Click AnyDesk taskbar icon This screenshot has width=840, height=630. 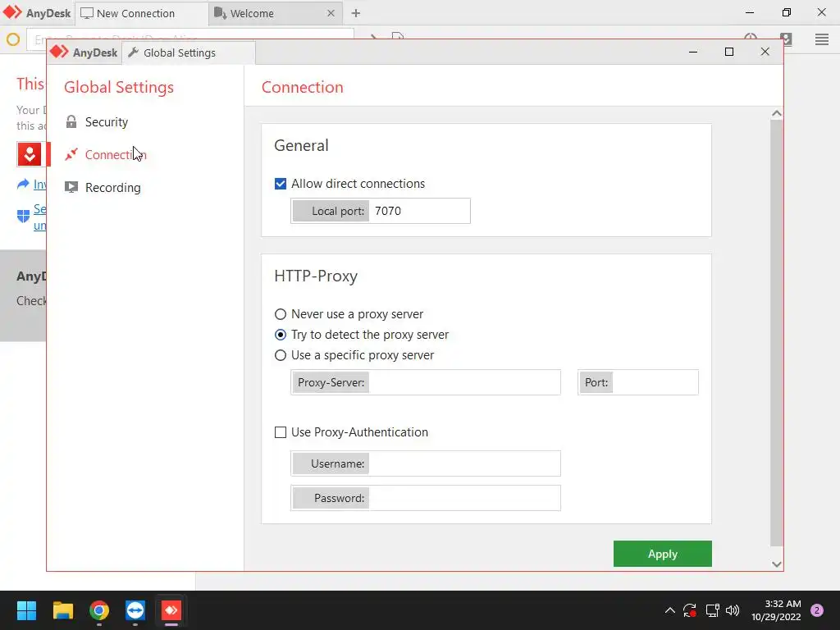point(171,610)
